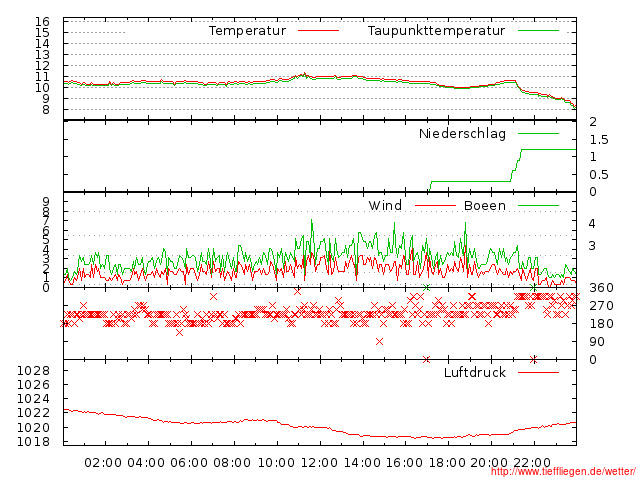The width and height of the screenshot is (640, 480).
Task: Click the Niederschlag legend label
Action: coord(462,134)
